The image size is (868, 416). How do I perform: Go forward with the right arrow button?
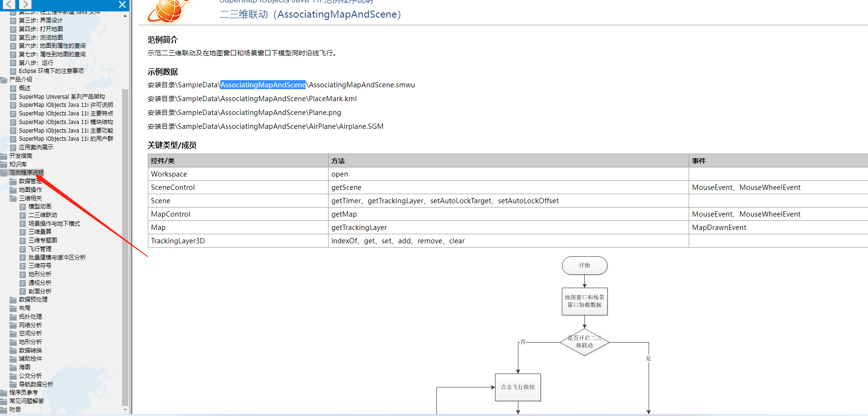(x=25, y=4)
